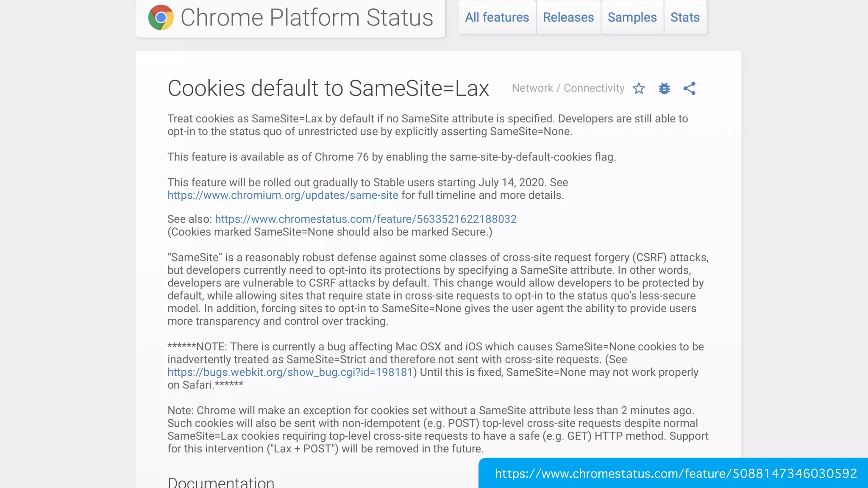This screenshot has width=868, height=488.
Task: Open the WebKit bug 198181 link
Action: coord(290,372)
